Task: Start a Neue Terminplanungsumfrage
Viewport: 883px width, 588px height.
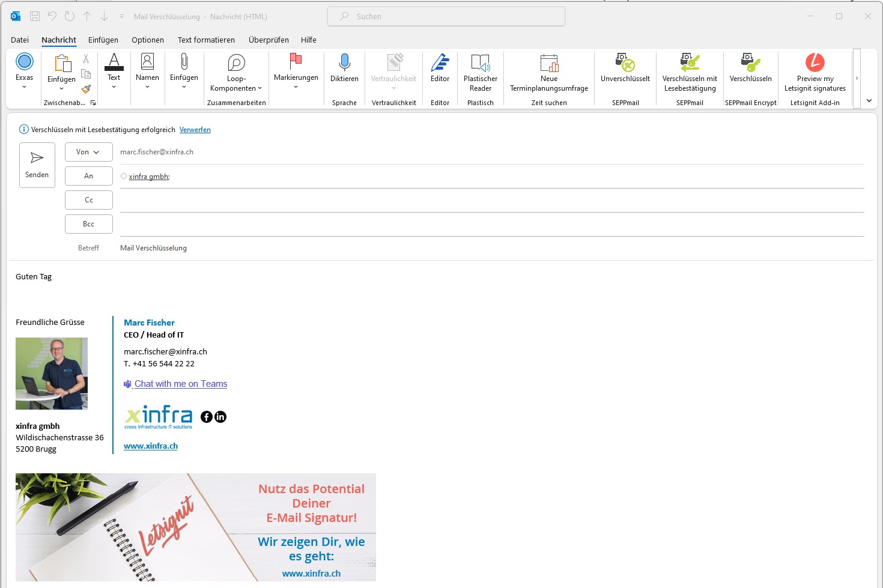Action: (x=548, y=72)
